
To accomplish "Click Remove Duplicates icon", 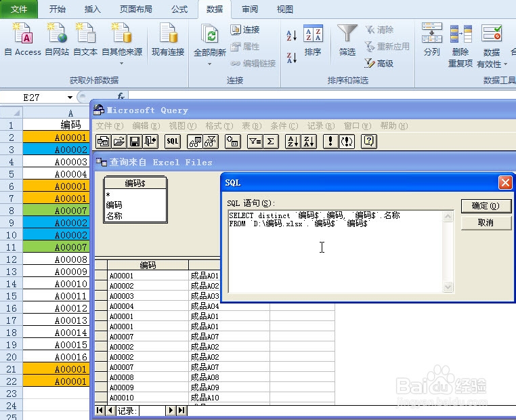I will 460,45.
